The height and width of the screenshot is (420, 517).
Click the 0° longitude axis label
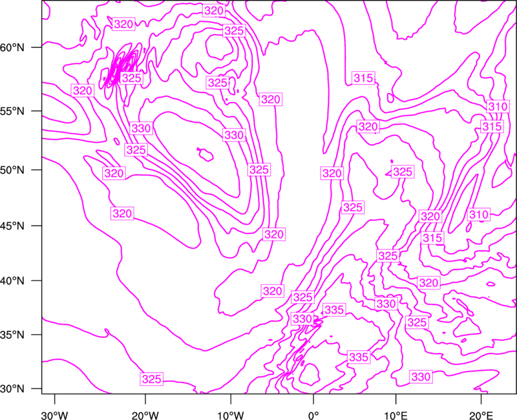pos(313,415)
